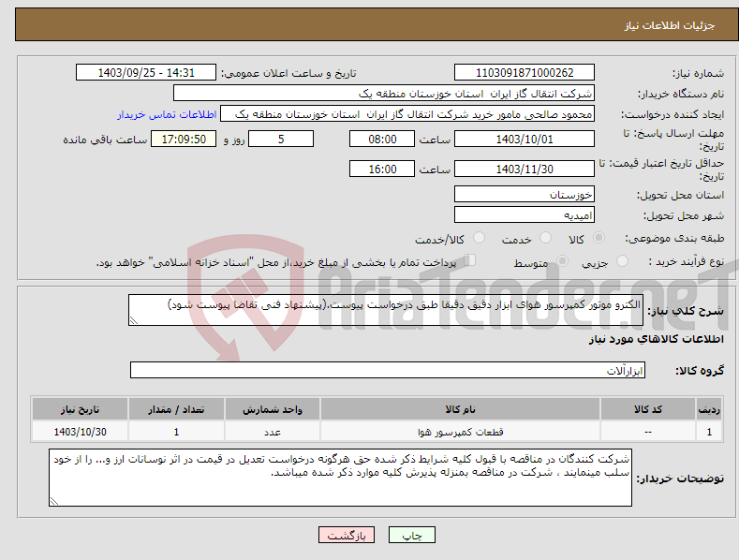
Task: Click the شماره نیاز field 1103091871000262
Action: tap(525, 73)
